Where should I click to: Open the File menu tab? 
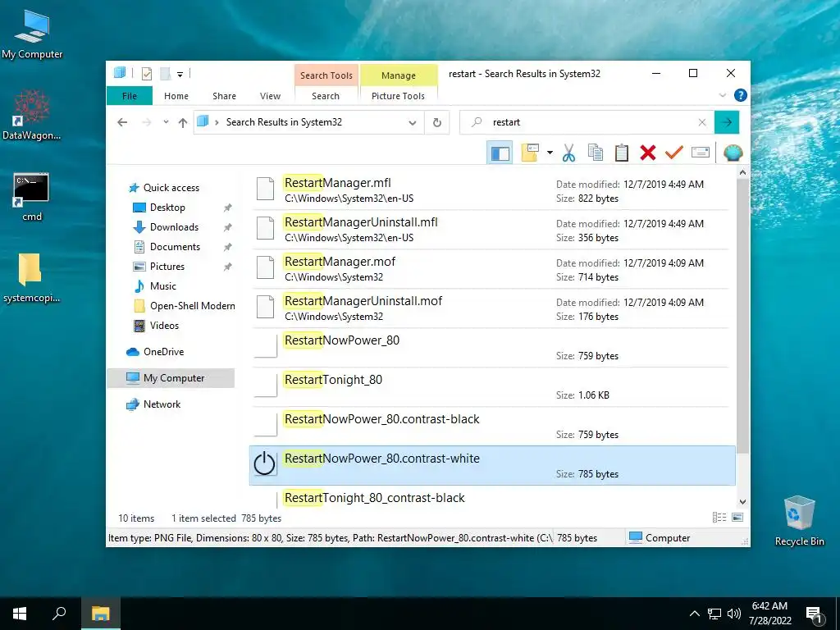[129, 96]
